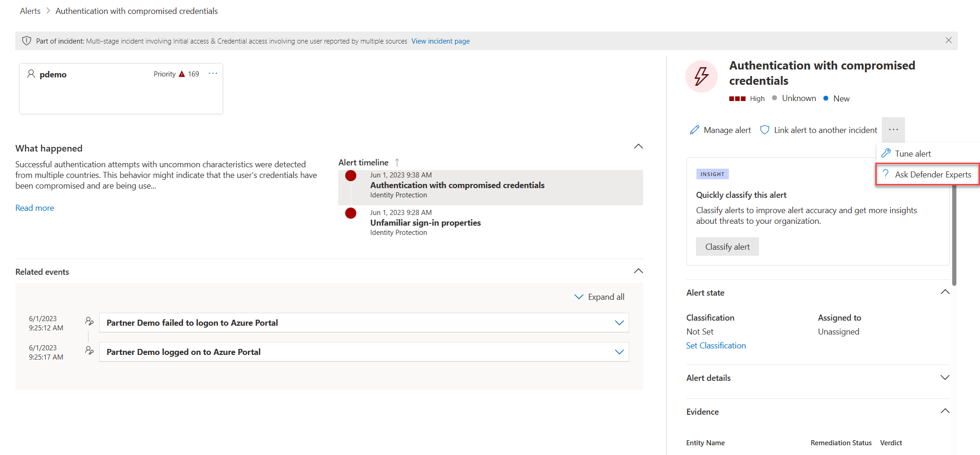Open the pdemo card ellipsis menu
Screen dimensions: 980x455
coord(213,74)
